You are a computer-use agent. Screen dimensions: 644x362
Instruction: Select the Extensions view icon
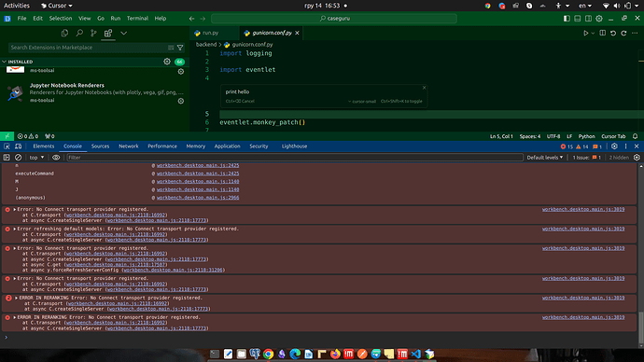point(108,33)
